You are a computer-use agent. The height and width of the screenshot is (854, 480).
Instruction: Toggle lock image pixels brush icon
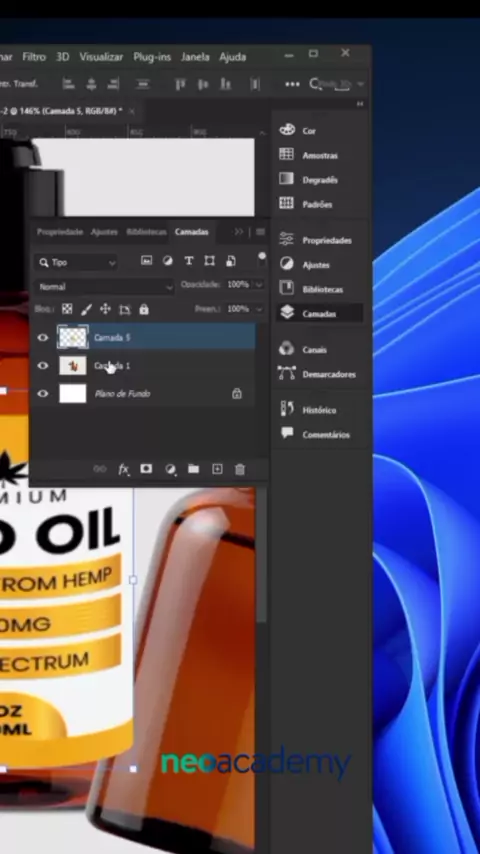(86, 309)
